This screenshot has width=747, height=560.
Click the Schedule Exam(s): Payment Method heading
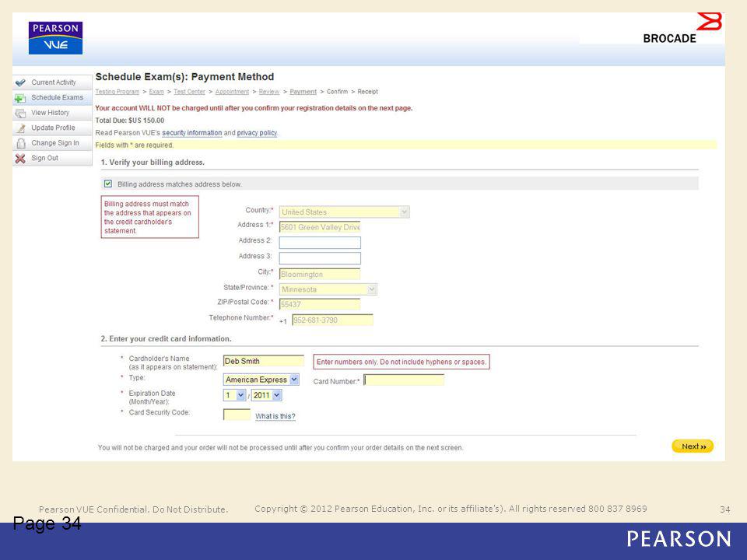(185, 77)
